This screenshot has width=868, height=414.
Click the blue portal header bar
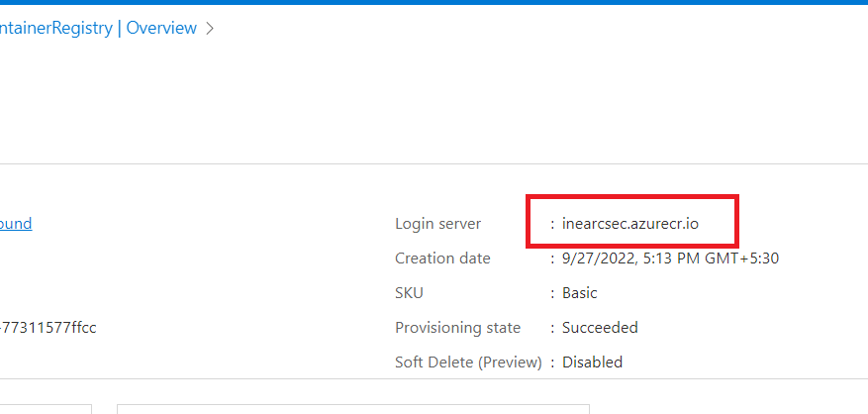click(x=434, y=3)
